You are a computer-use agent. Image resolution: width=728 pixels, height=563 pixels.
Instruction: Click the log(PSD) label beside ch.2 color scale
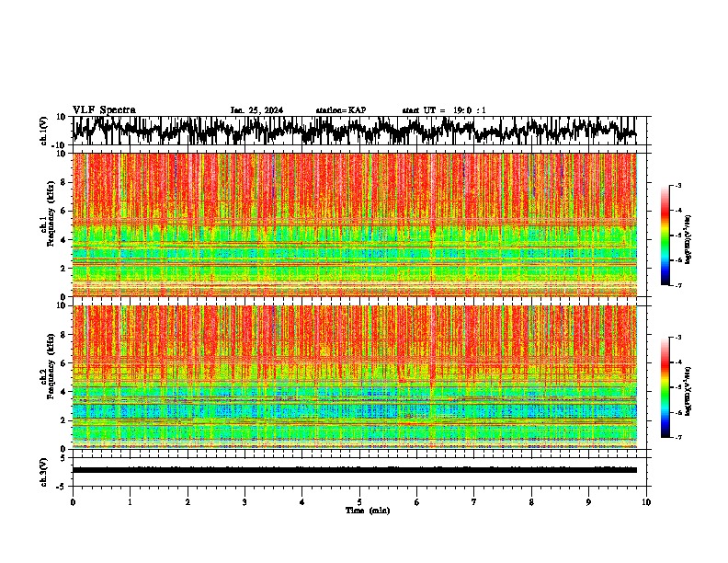click(x=688, y=391)
